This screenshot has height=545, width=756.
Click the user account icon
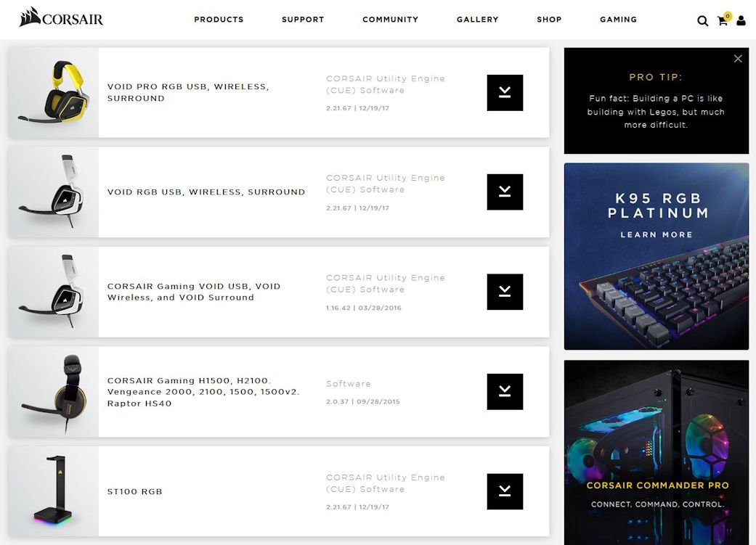pyautogui.click(x=741, y=21)
